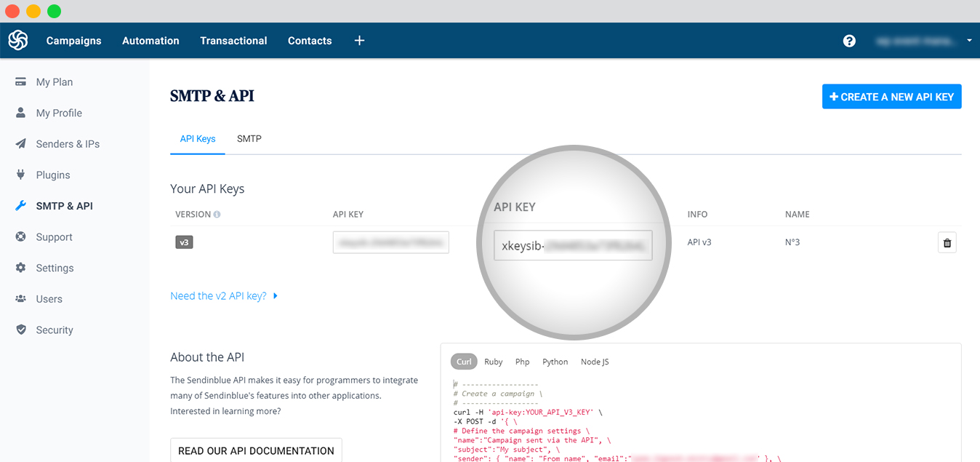Image resolution: width=980 pixels, height=462 pixels.
Task: Click the Support lifebuoy icon
Action: tap(21, 236)
